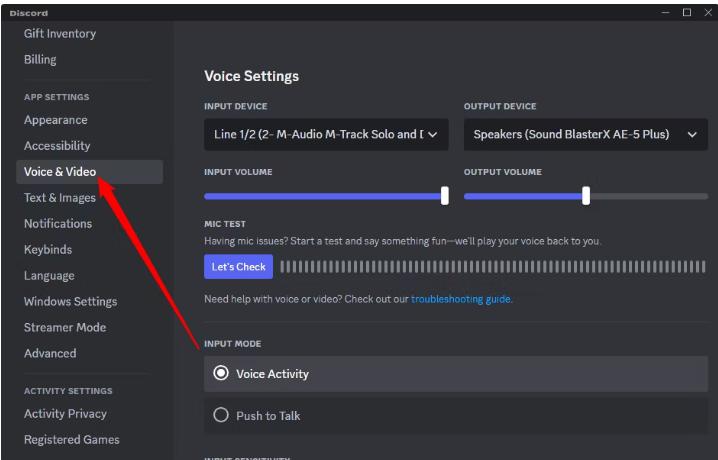This screenshot has height=460, width=718.
Task: Open Language settings
Action: (x=49, y=276)
